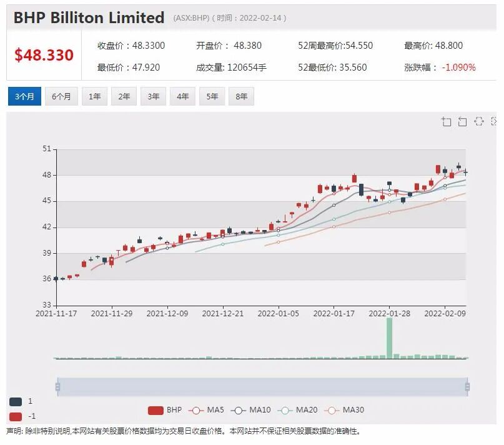
Task: Pick the 5年 range tab
Action: [212, 96]
